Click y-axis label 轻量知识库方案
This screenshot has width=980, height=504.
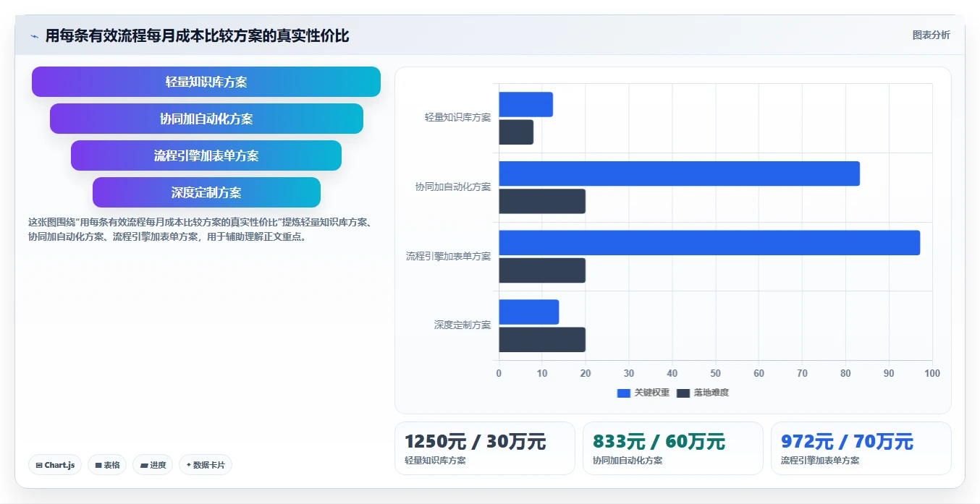coord(457,117)
